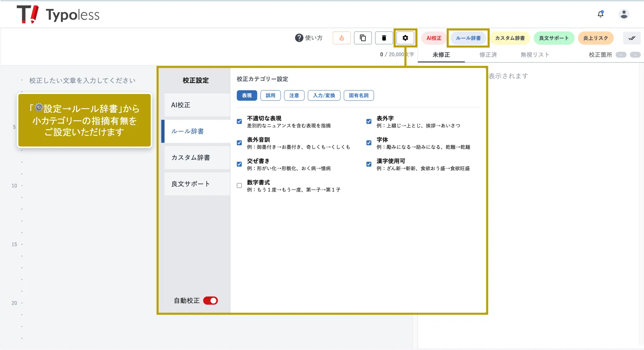Select the 入力/変換 category chip
644x350 pixels.
point(324,96)
